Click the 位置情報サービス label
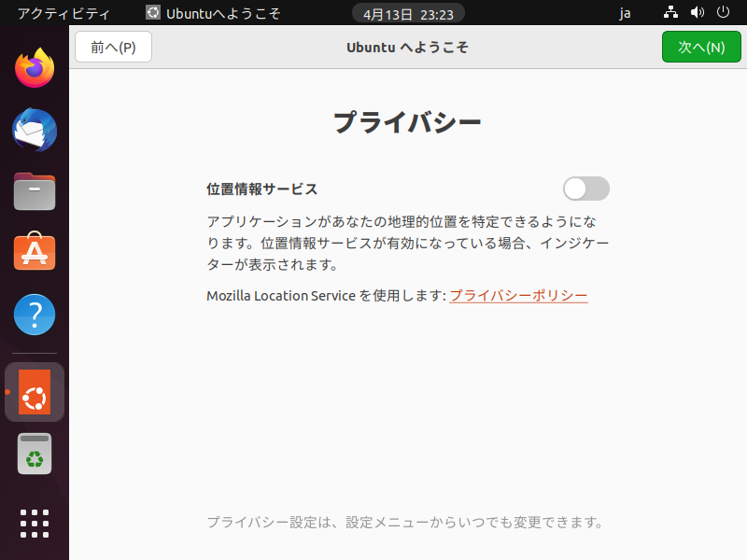The image size is (747, 560). (262, 189)
